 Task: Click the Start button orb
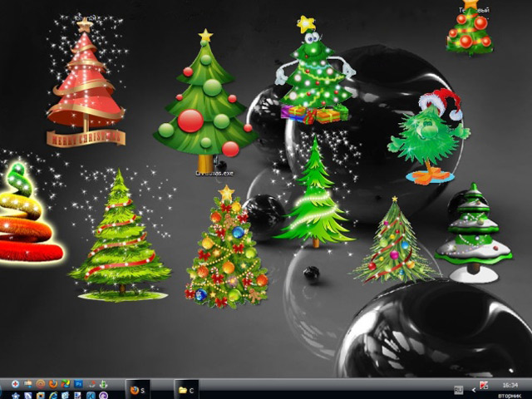point(3,389)
